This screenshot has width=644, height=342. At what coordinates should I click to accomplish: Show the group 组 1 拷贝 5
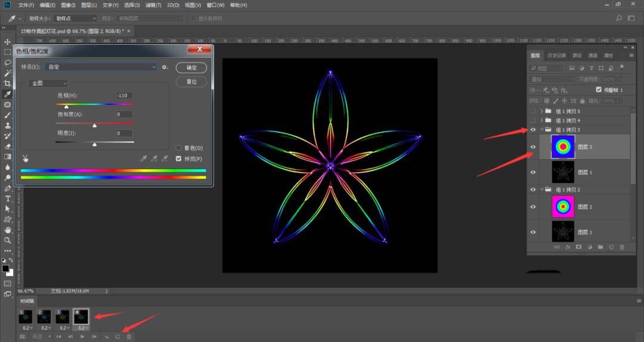(x=533, y=111)
